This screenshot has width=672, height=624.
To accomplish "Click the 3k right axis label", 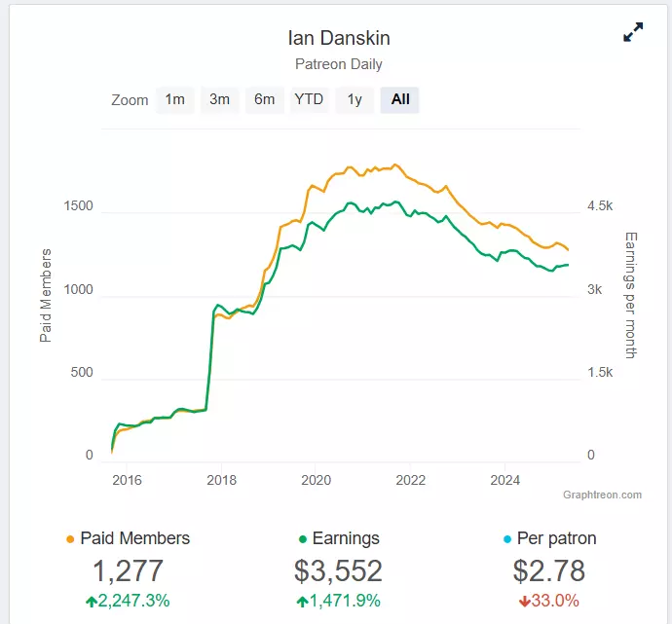I will coord(595,289).
